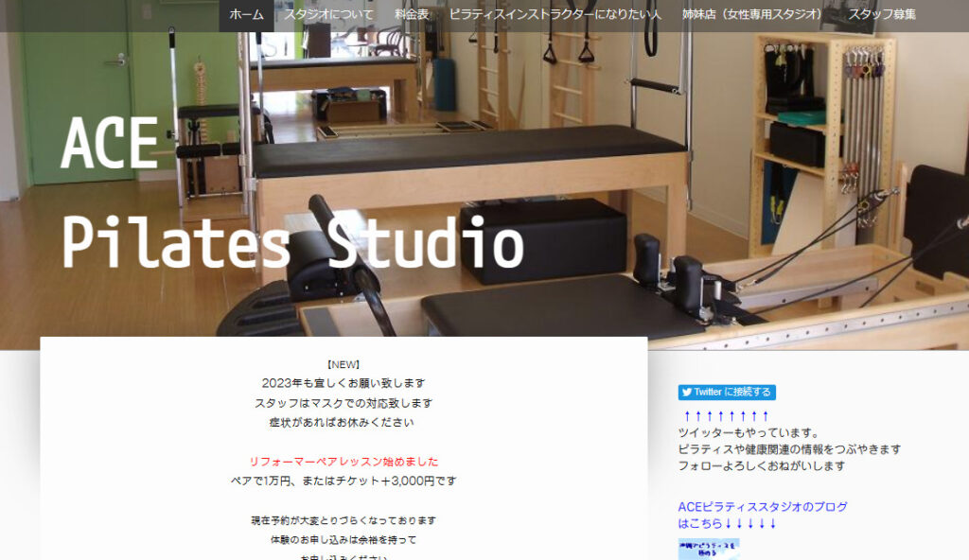Click red リフォーマーペアレッスン始めました text
This screenshot has height=560, width=969.
[x=344, y=462]
